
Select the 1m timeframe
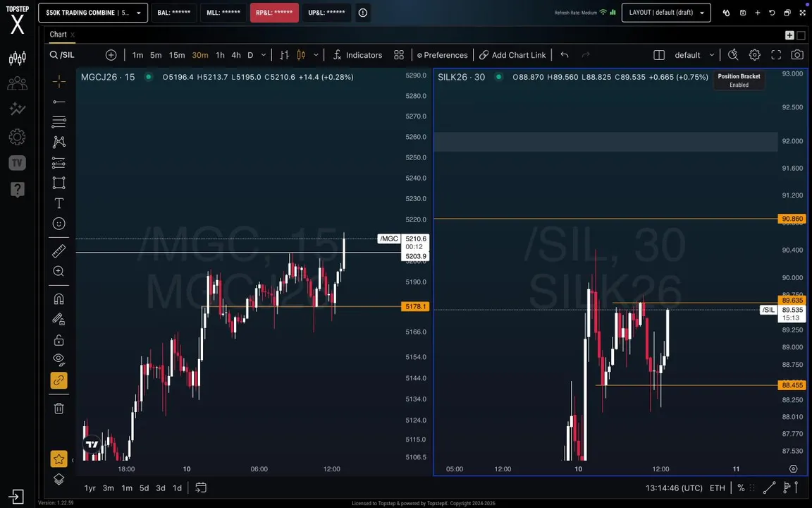point(137,55)
